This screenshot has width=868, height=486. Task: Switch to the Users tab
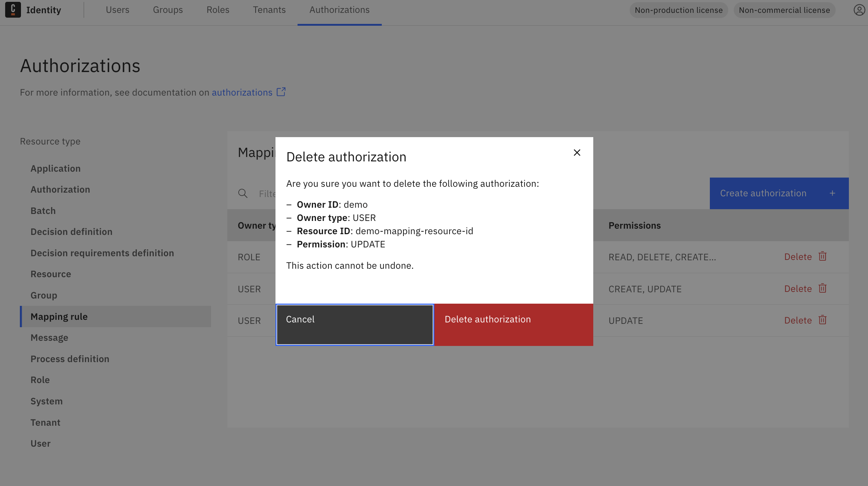click(117, 10)
